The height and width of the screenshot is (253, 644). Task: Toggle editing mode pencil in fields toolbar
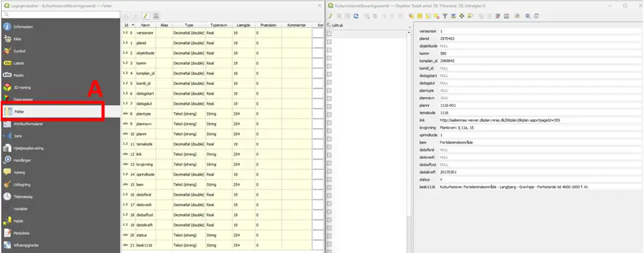pyautogui.click(x=146, y=16)
